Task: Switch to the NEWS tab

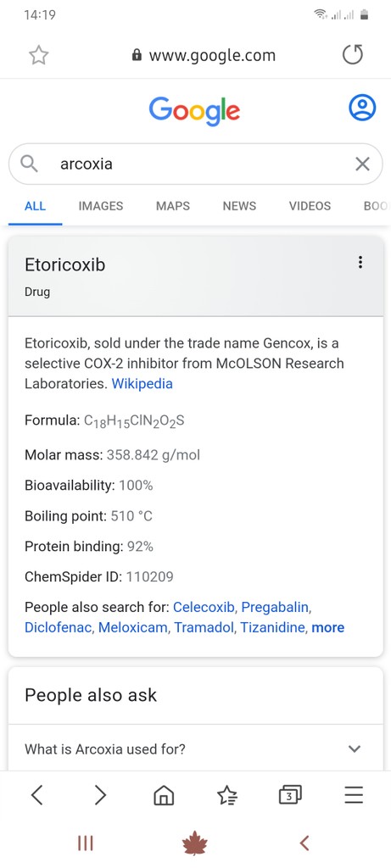Action: coord(239,206)
